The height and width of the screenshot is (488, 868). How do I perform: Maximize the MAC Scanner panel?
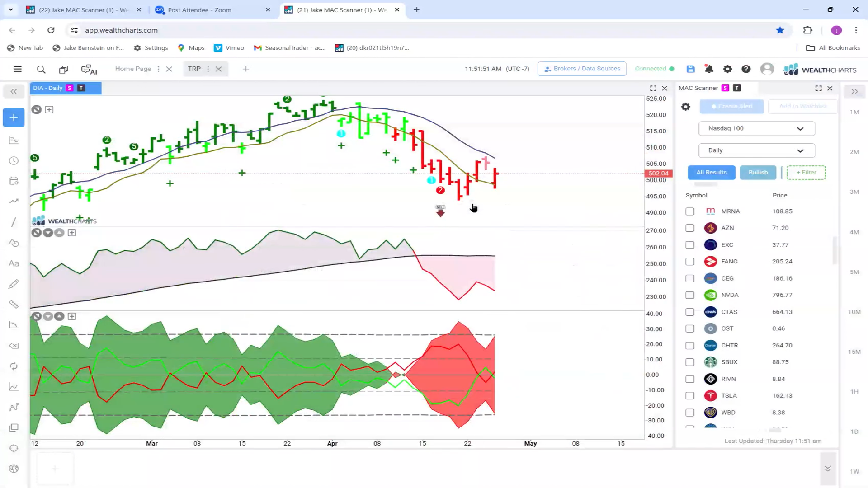(818, 89)
